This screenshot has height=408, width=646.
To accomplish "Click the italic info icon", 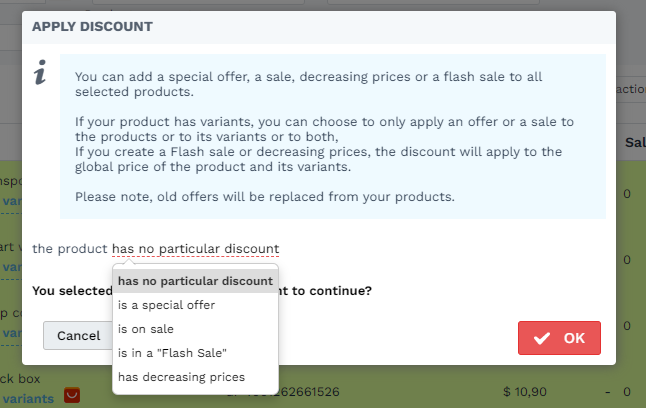I will [40, 72].
